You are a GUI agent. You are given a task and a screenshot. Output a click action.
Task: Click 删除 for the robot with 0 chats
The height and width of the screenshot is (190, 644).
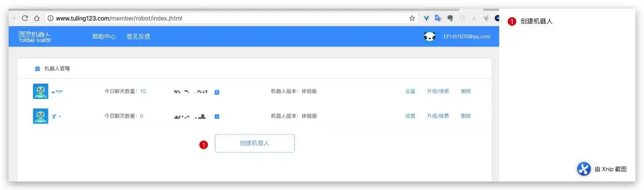pos(466,116)
